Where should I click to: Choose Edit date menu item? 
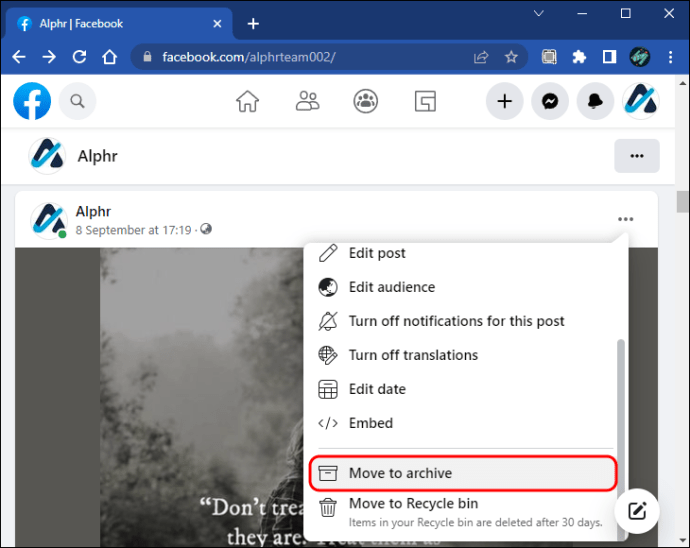pos(462,389)
